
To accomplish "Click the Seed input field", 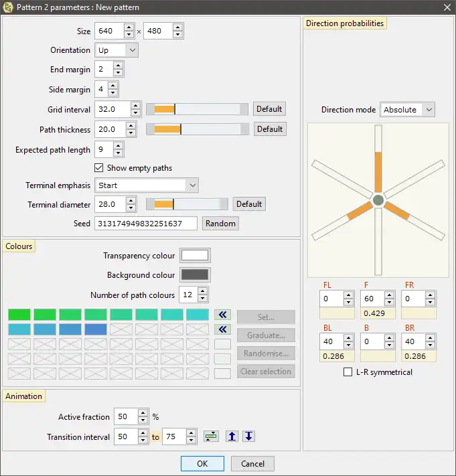I will [x=146, y=224].
